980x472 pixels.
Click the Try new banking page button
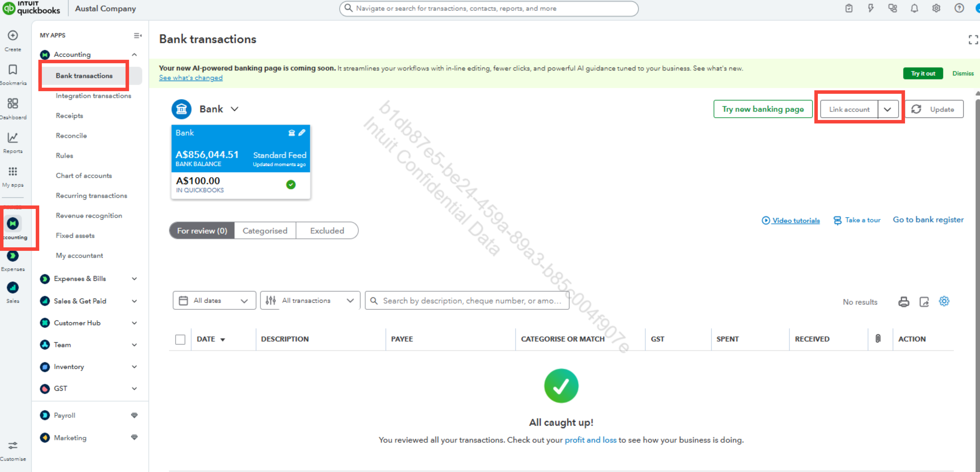[762, 109]
